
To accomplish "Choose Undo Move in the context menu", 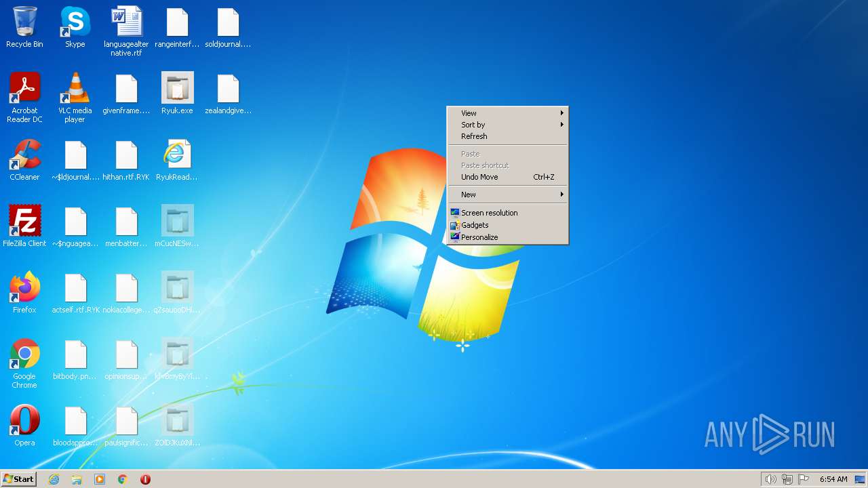I will (507, 177).
